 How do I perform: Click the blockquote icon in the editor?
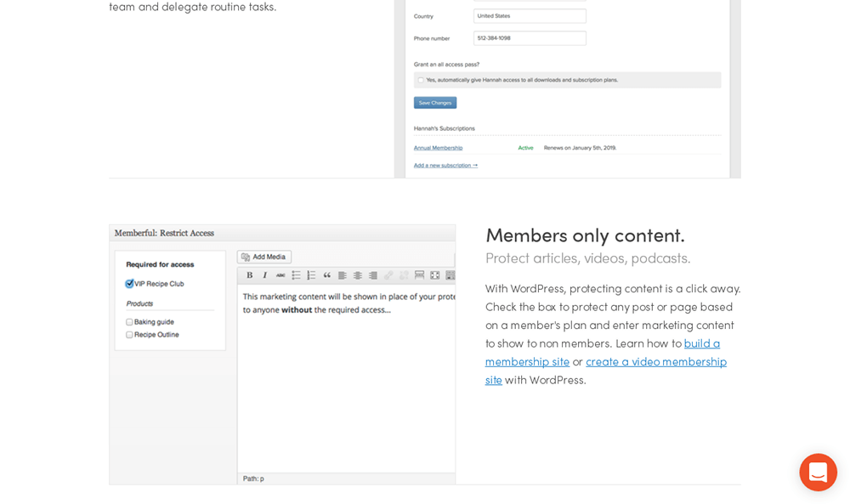(326, 275)
